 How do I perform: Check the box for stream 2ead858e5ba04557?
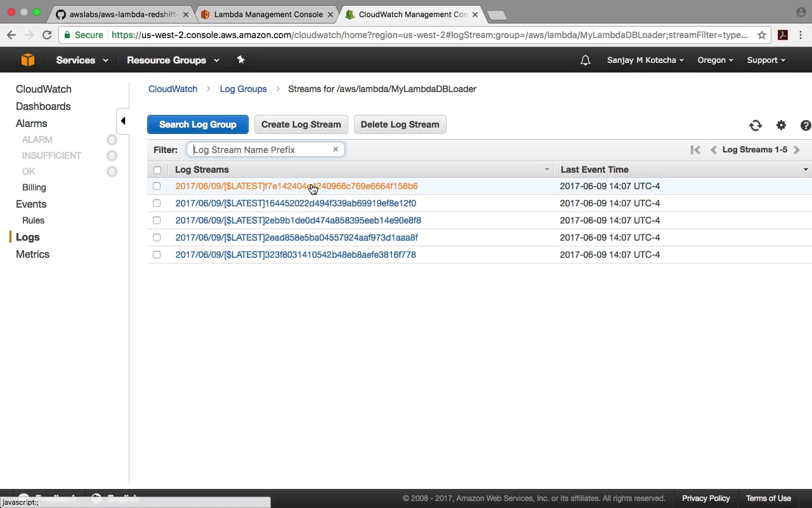157,237
